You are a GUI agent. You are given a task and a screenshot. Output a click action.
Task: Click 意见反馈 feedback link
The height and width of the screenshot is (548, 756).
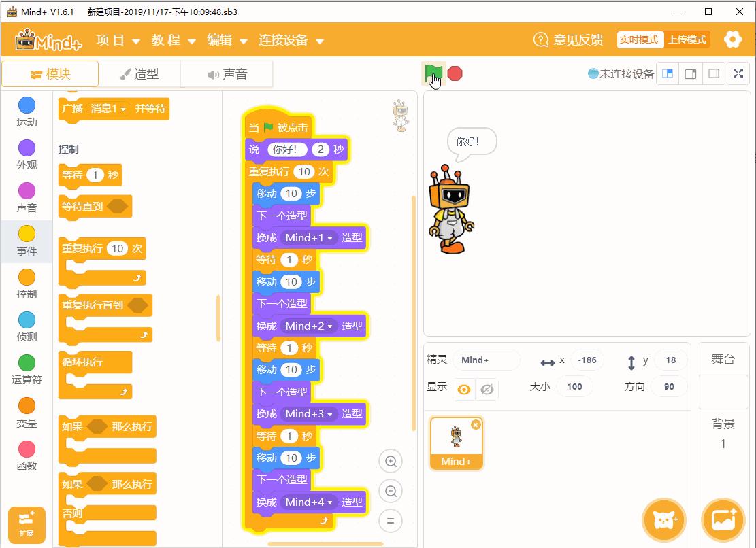click(x=578, y=39)
